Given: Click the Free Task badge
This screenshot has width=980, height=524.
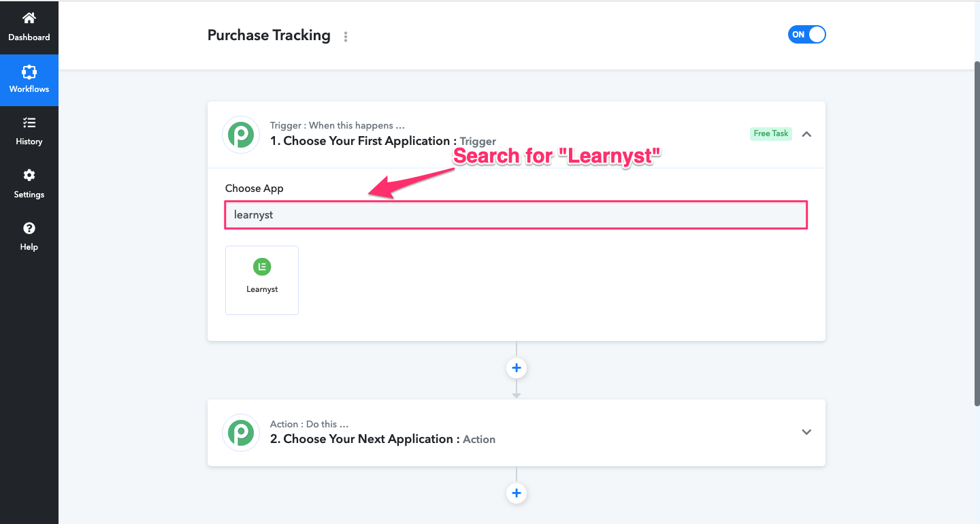Looking at the screenshot, I should point(771,133).
